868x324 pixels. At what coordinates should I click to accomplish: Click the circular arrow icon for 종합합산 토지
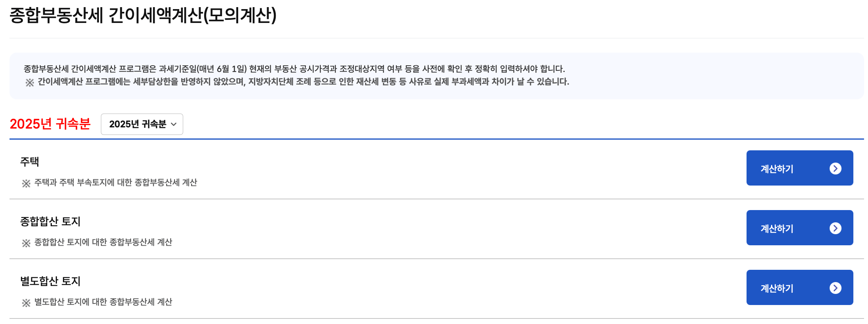[x=836, y=228]
